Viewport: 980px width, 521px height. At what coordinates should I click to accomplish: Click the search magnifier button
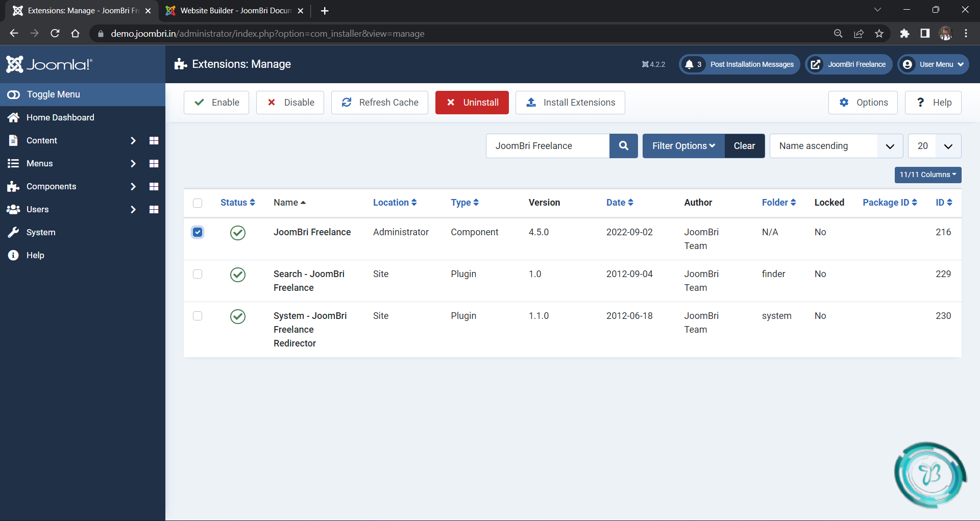click(624, 146)
